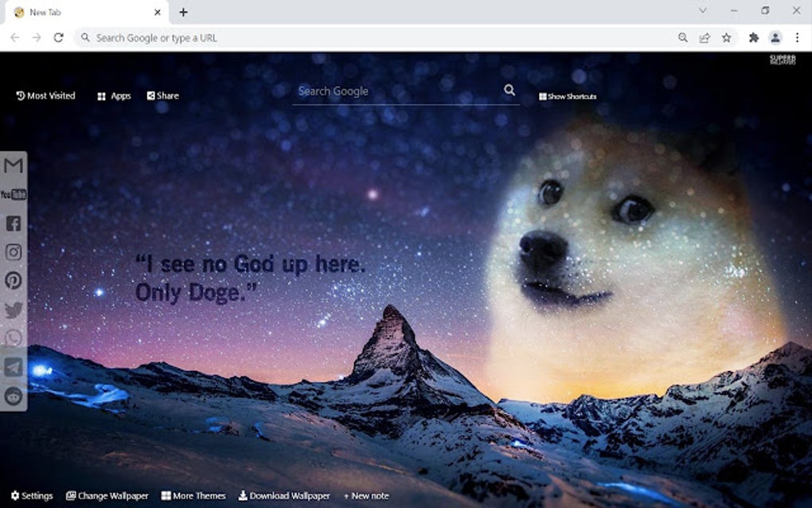Click inside the Search Google field
Screen dimensions: 812x508
382,91
